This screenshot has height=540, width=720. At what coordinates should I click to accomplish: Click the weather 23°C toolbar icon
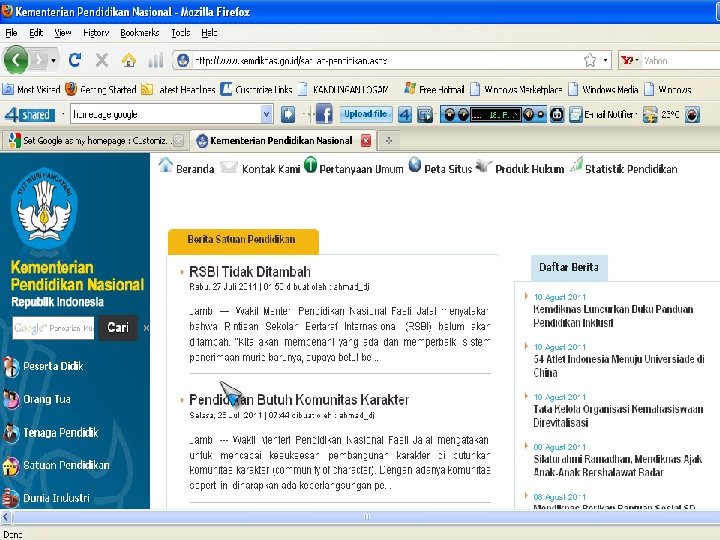[x=661, y=114]
